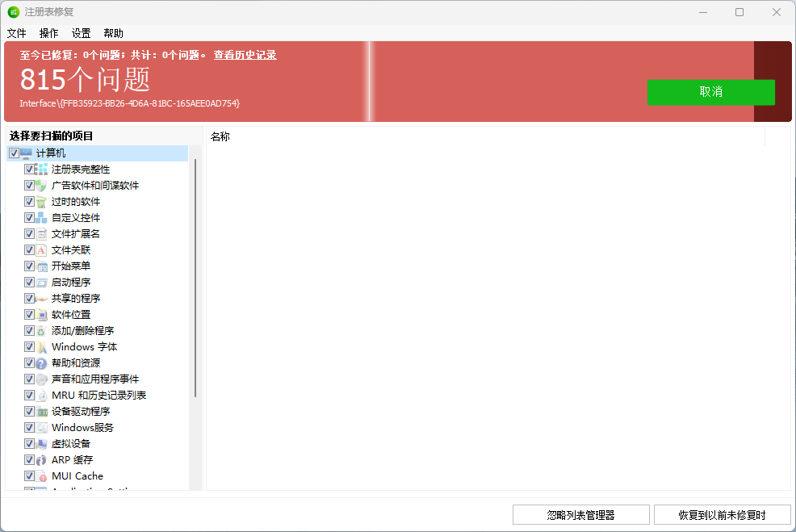Click the 启动程序 window icon
Viewport: 796px width, 532px height.
pyautogui.click(x=42, y=283)
